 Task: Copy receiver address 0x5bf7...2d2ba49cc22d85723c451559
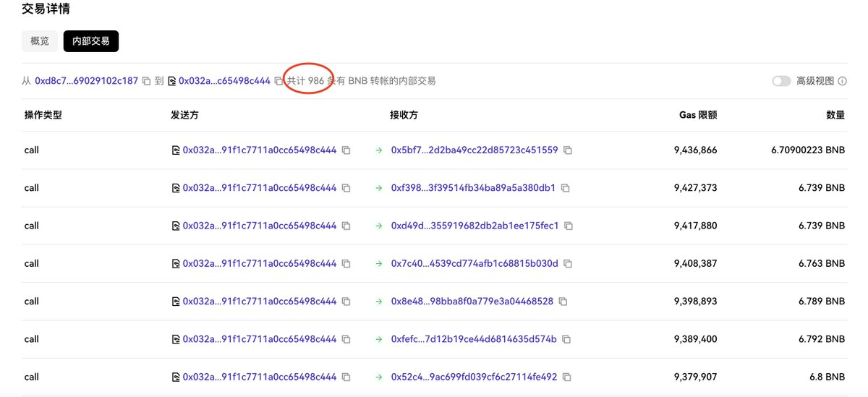pos(568,150)
